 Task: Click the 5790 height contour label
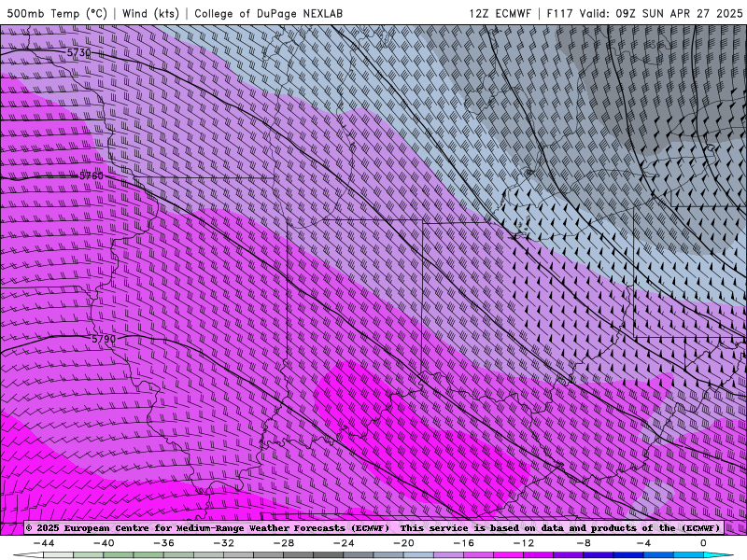pyautogui.click(x=104, y=339)
